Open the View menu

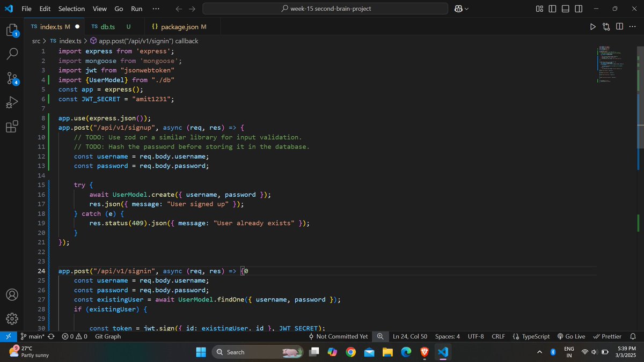point(99,9)
